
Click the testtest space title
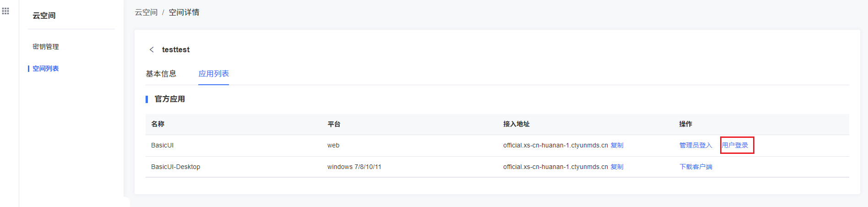[x=176, y=49]
